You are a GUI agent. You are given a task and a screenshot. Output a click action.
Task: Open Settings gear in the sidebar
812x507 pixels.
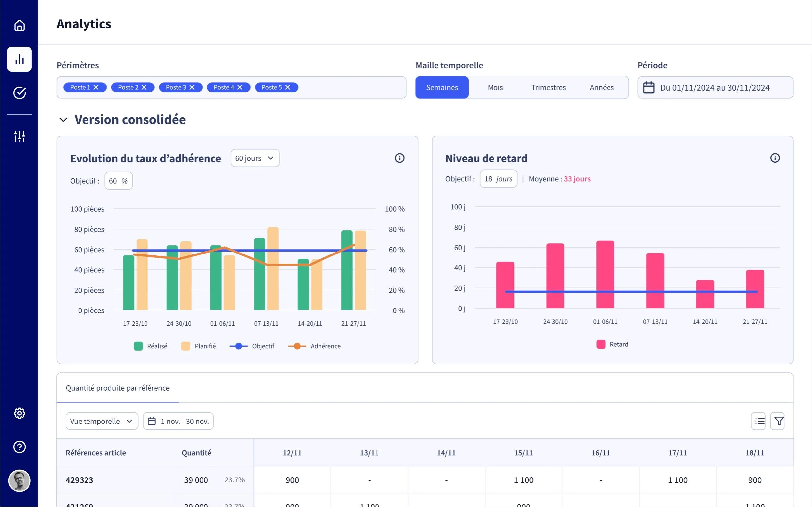(20, 413)
